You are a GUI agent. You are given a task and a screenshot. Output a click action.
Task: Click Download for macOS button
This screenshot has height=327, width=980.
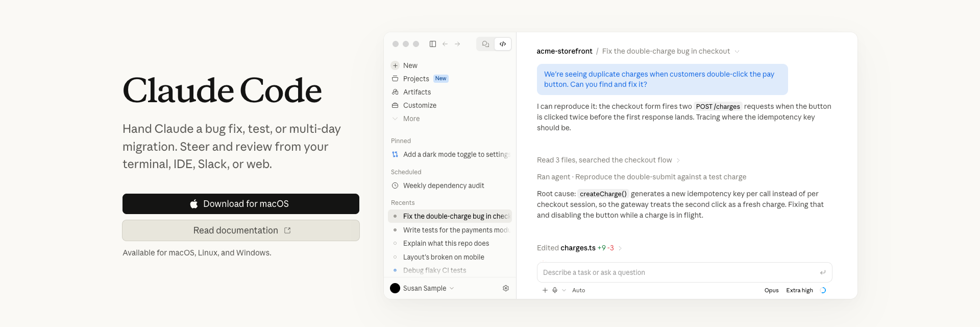[241, 204]
